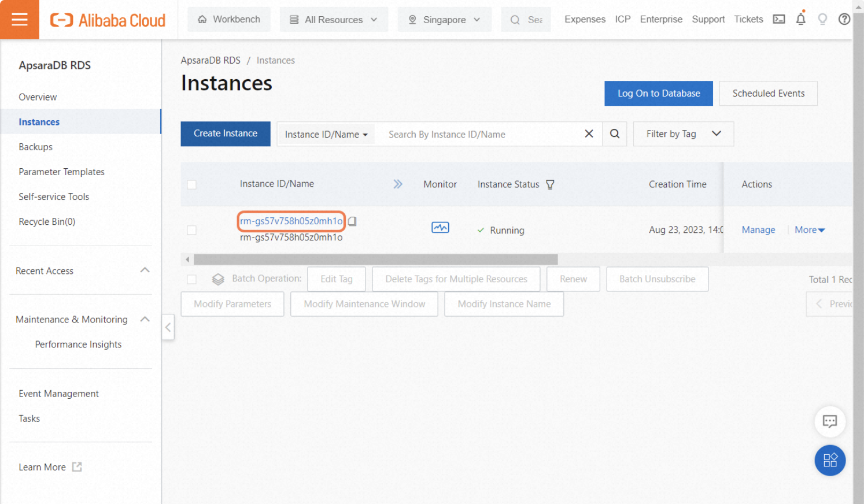The image size is (864, 504).
Task: Open Tasks in the sidebar
Action: (x=29, y=418)
